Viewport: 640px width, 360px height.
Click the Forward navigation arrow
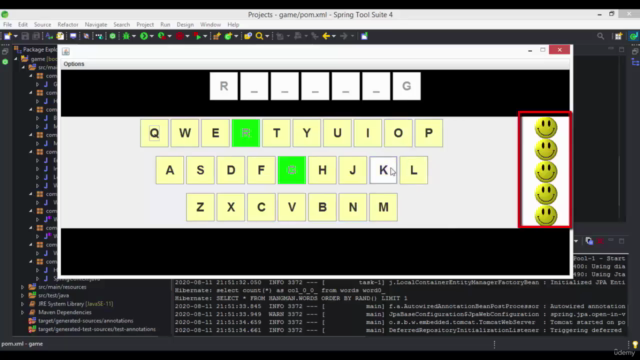344,36
